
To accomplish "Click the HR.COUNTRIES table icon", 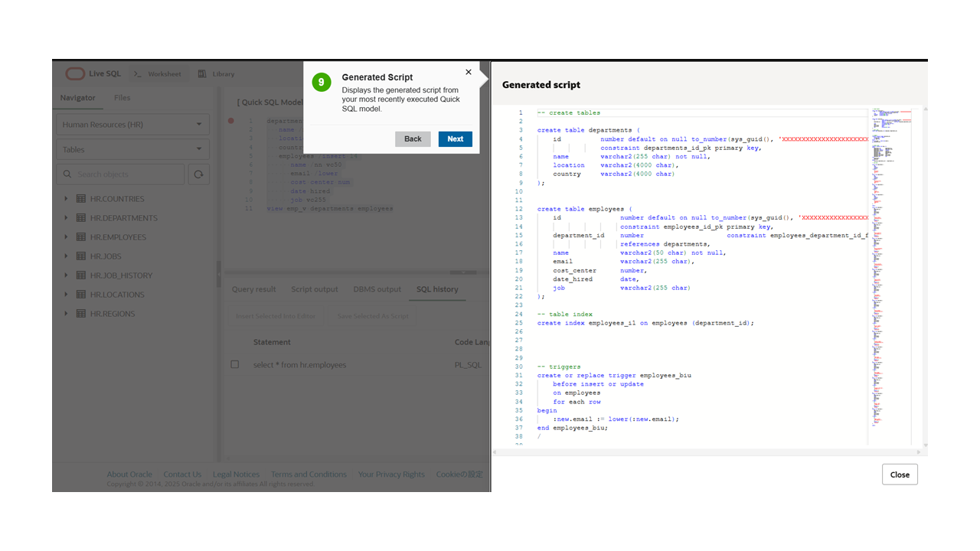I will [81, 199].
